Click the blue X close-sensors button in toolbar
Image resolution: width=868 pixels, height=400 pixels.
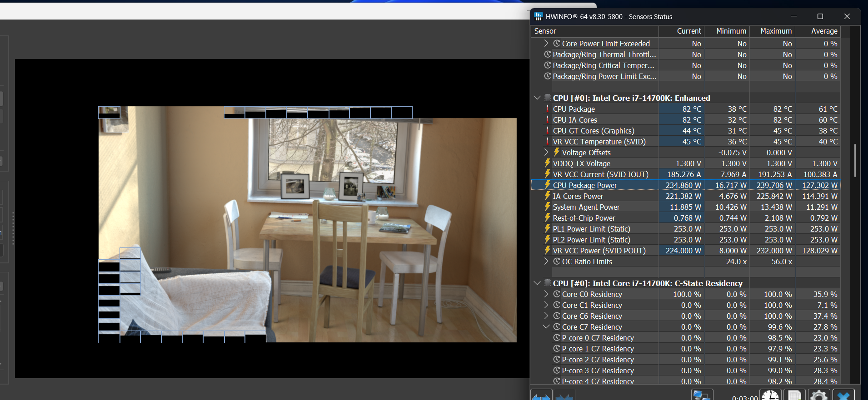[843, 395]
